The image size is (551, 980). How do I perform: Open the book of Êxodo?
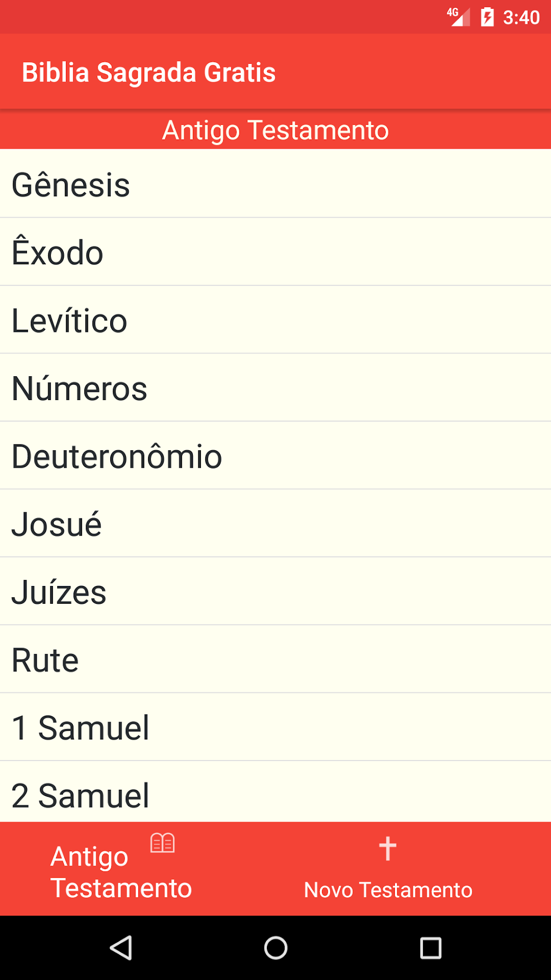[x=275, y=252]
